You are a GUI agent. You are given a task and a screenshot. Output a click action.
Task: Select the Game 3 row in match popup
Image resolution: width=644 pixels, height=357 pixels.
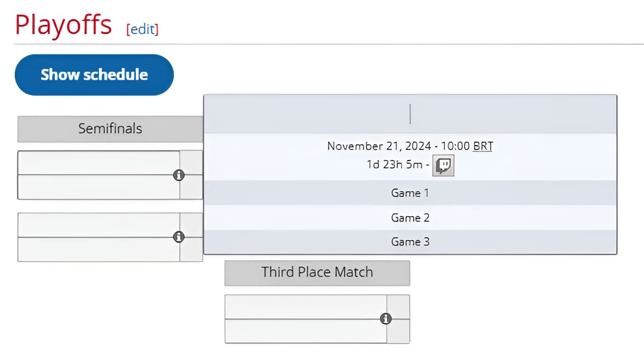coord(410,242)
